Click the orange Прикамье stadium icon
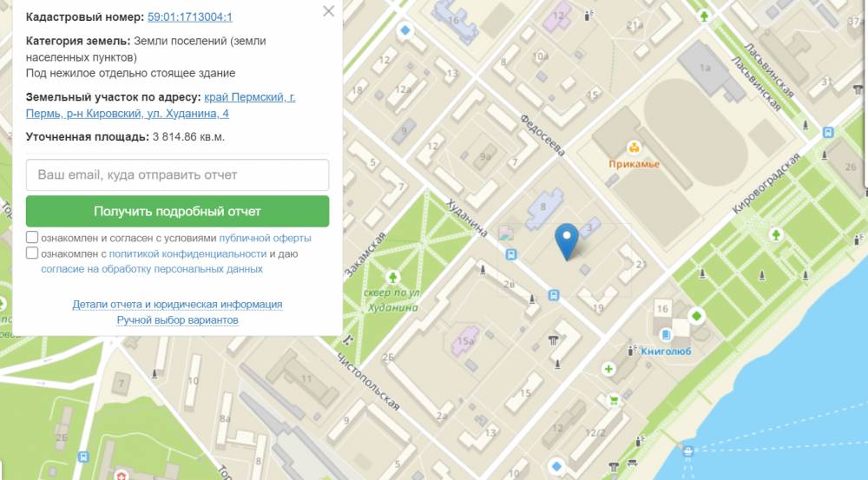868x480 pixels. pos(635,148)
